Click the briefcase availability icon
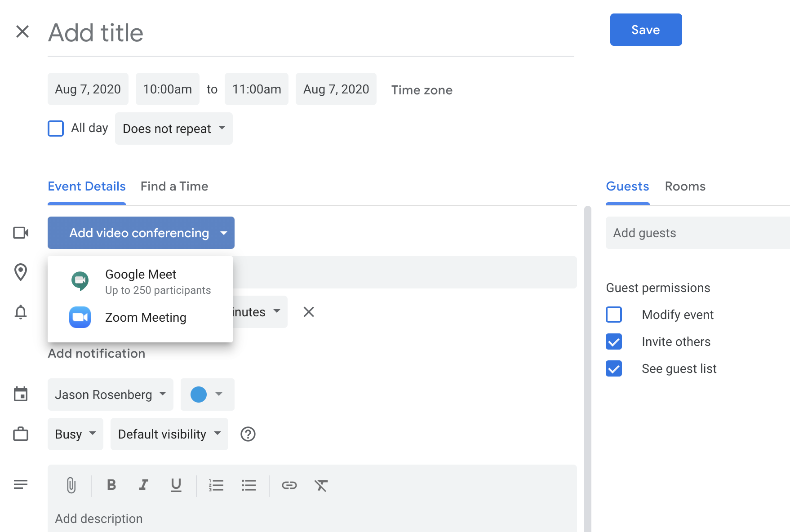 point(21,434)
